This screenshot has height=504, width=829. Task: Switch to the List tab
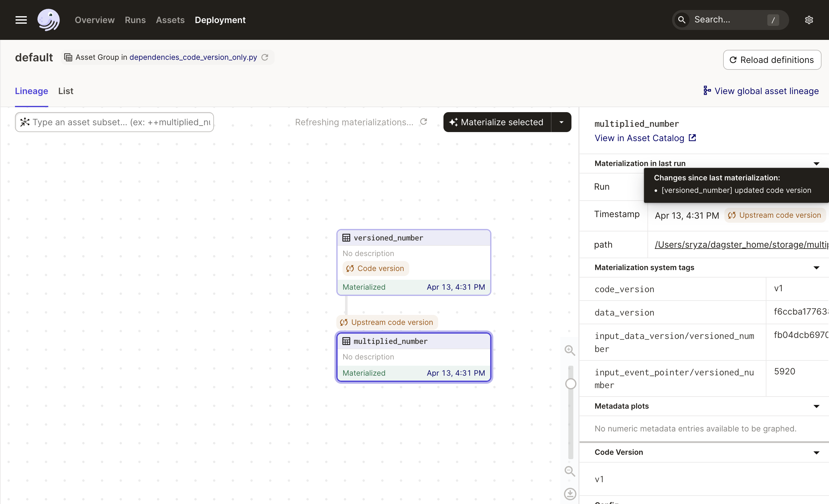[x=66, y=91]
